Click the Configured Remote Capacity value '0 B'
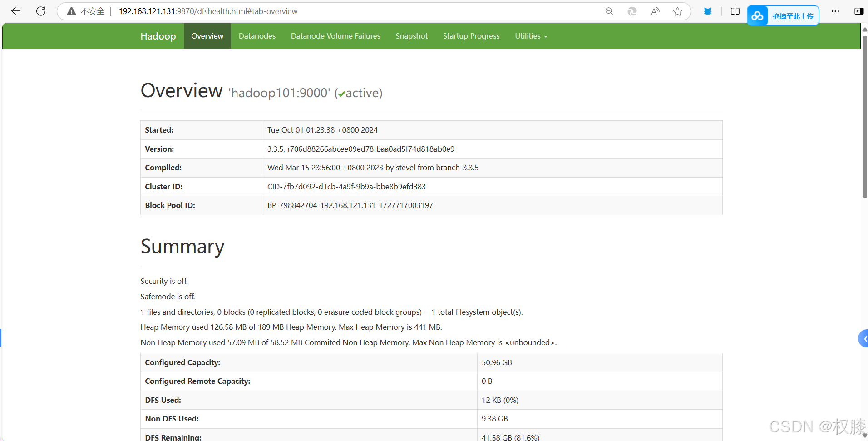Viewport: 868px width, 441px height. (x=487, y=381)
